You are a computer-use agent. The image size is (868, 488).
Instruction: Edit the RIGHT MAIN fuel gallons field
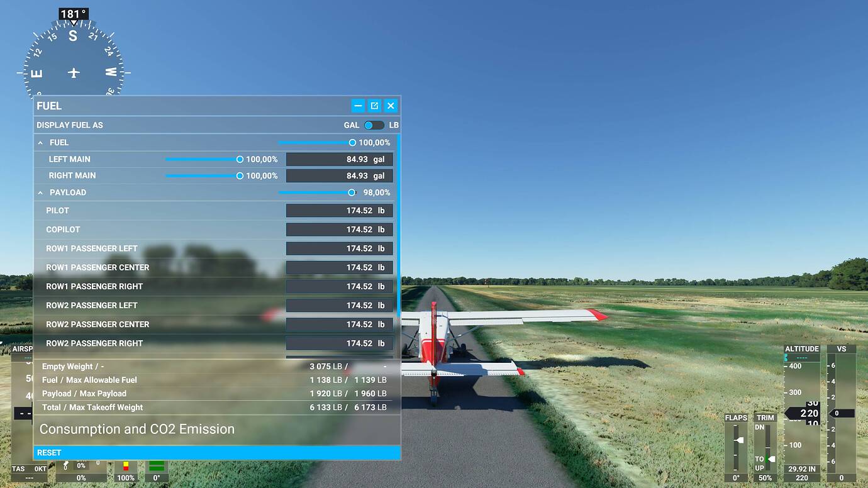[340, 175]
